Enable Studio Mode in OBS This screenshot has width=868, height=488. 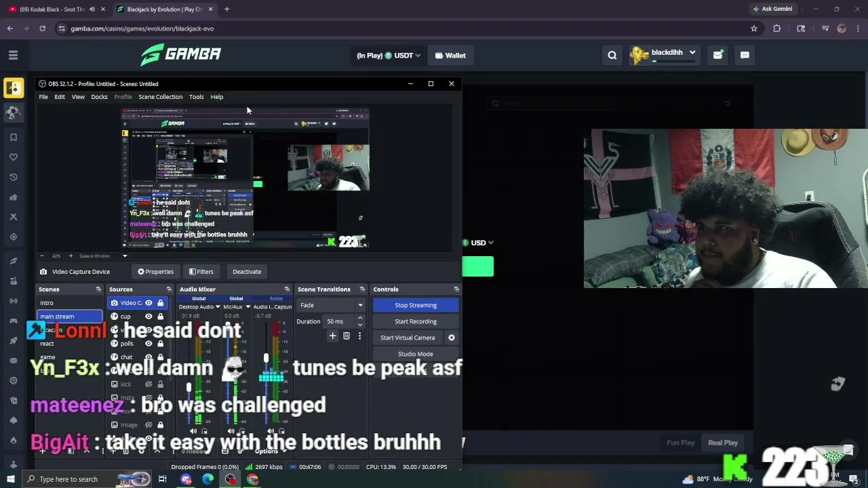click(416, 354)
